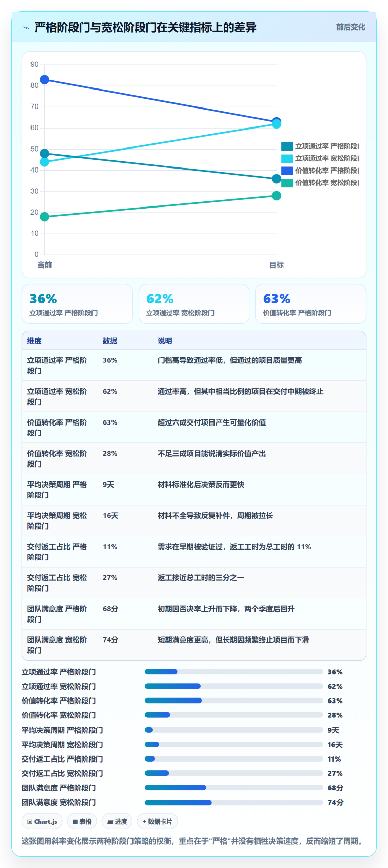Select table cell with value 28%
This screenshot has width=388, height=868.
click(110, 453)
